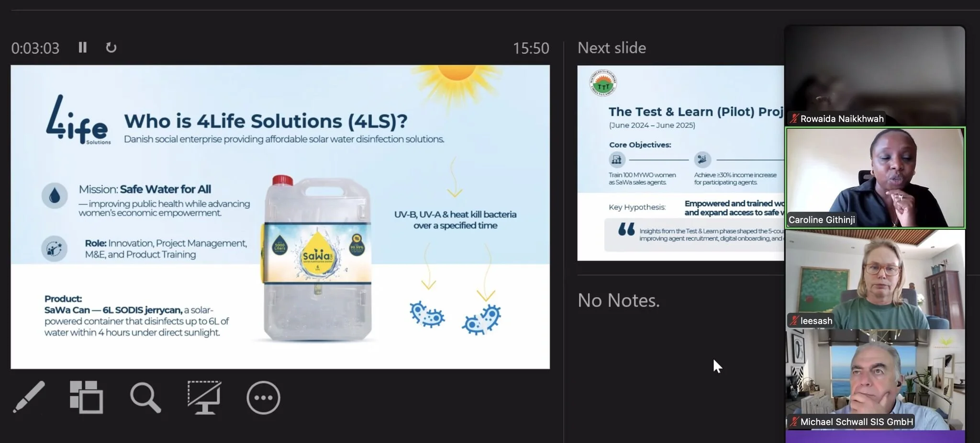Select Rowaida Naikkhwah's video tile
Screen dimensions: 980x443
coord(875,76)
